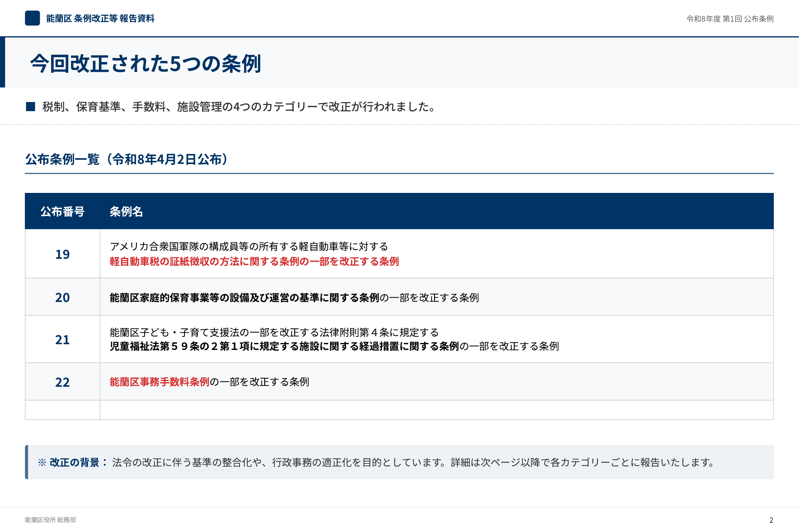Click header title 能蘭区 条例改正等 報告資料
799x532 pixels.
point(100,18)
